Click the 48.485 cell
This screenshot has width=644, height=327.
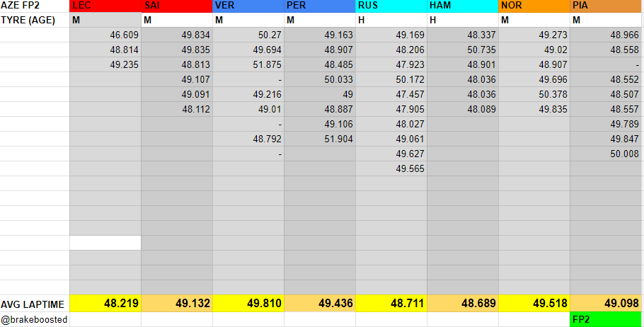pos(320,64)
